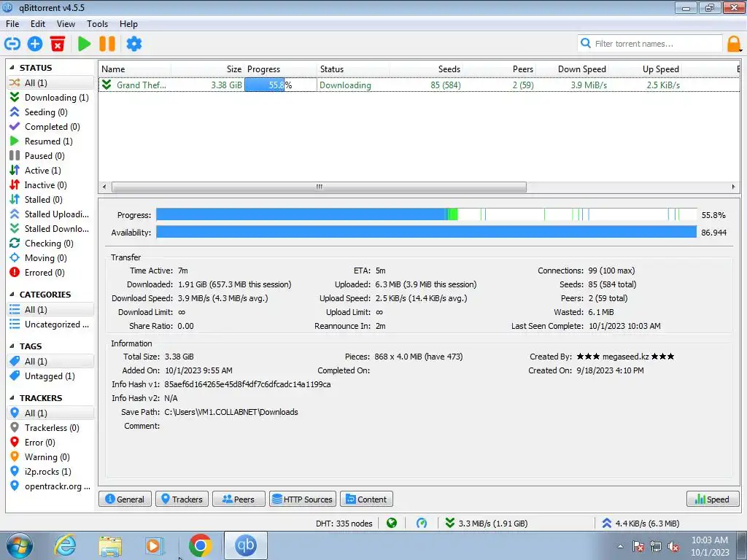The image size is (747, 560).
Task: Select Stalled Uploading status filter
Action: (50, 214)
